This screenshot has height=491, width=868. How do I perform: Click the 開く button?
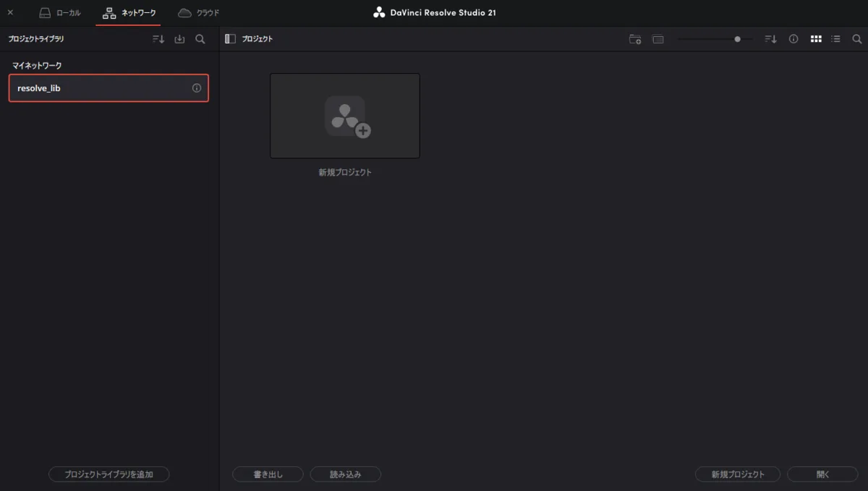(x=823, y=474)
